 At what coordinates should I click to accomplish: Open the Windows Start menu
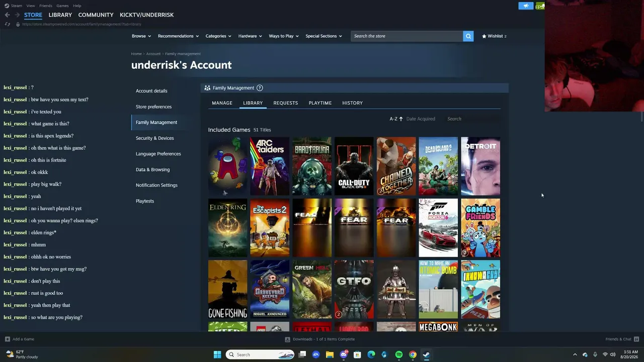point(217,354)
